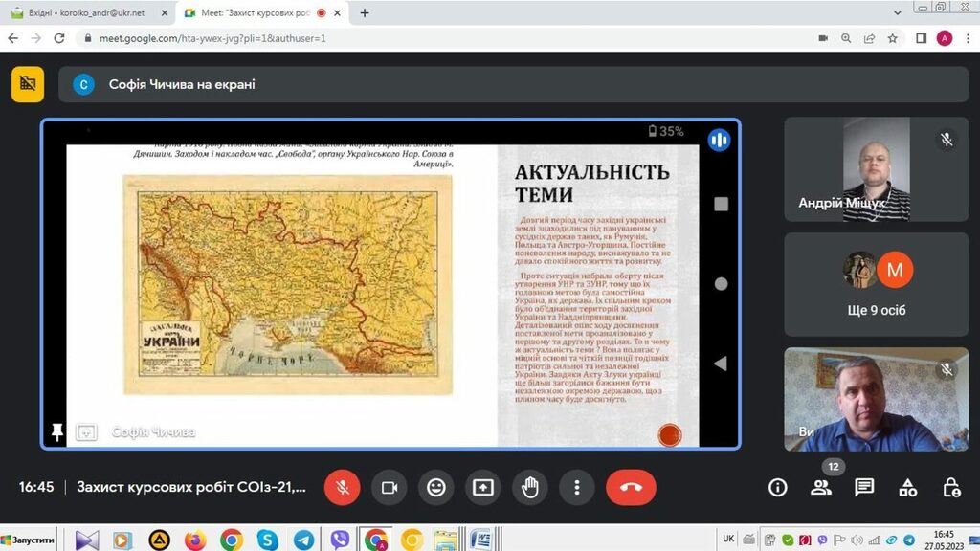
Task: Open the Chrome three-dot menu
Action: [967, 38]
